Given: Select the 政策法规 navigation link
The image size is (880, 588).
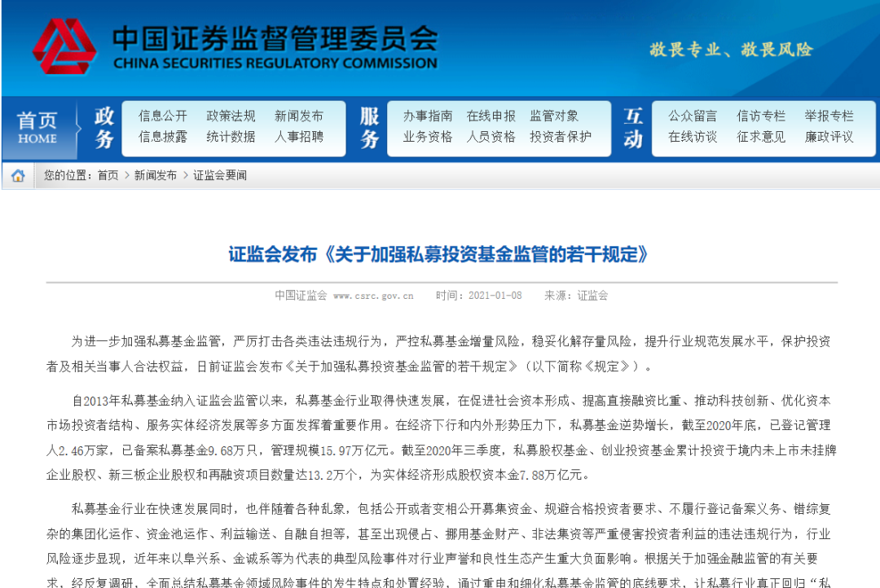Looking at the screenshot, I should click(x=231, y=116).
